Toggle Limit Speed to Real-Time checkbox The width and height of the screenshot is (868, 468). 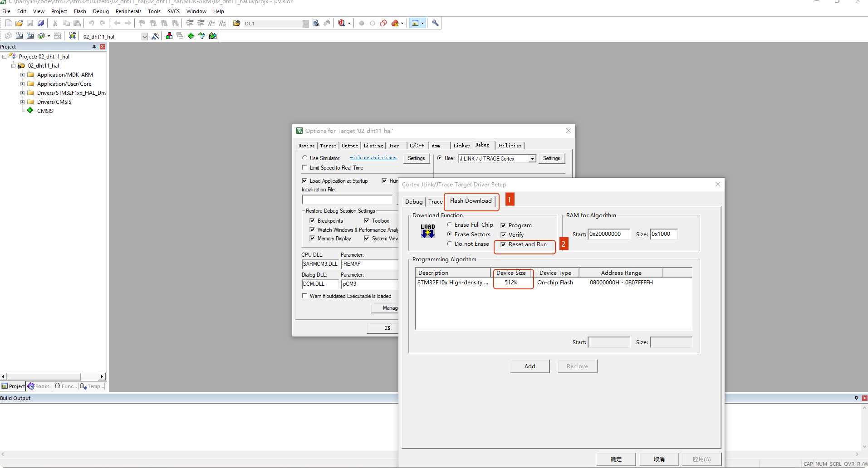tap(305, 168)
